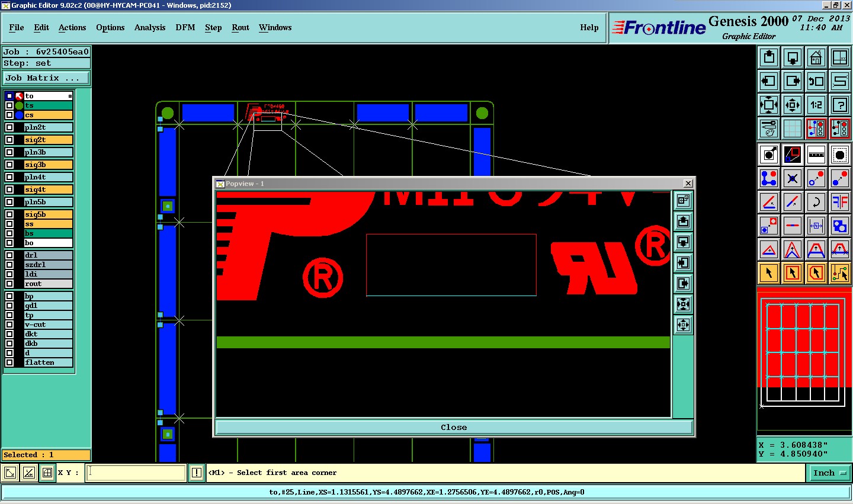Image resolution: width=853 pixels, height=504 pixels.
Task: Click the overlapping blue shapes tool icon
Action: pos(840,226)
